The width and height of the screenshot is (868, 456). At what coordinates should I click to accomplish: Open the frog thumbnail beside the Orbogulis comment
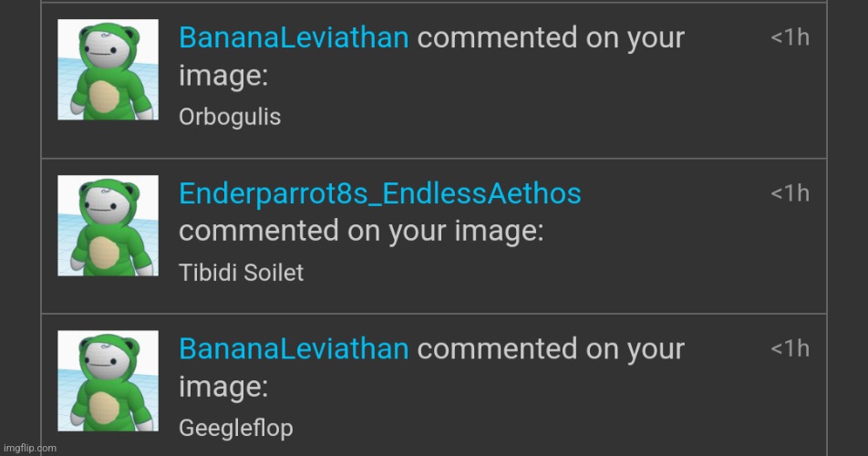tap(108, 69)
